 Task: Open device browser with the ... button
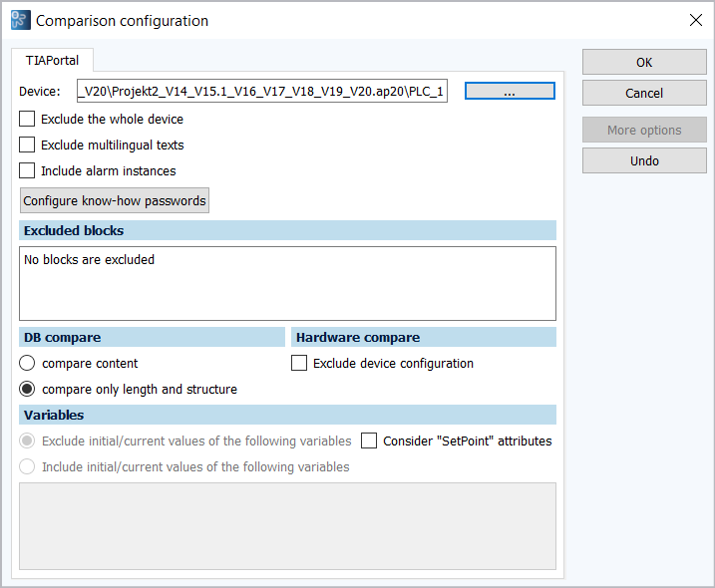pyautogui.click(x=510, y=92)
